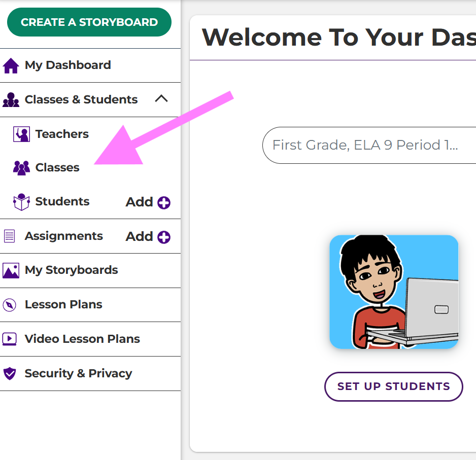Collapse the Classes & Students section chevron

pos(161,99)
